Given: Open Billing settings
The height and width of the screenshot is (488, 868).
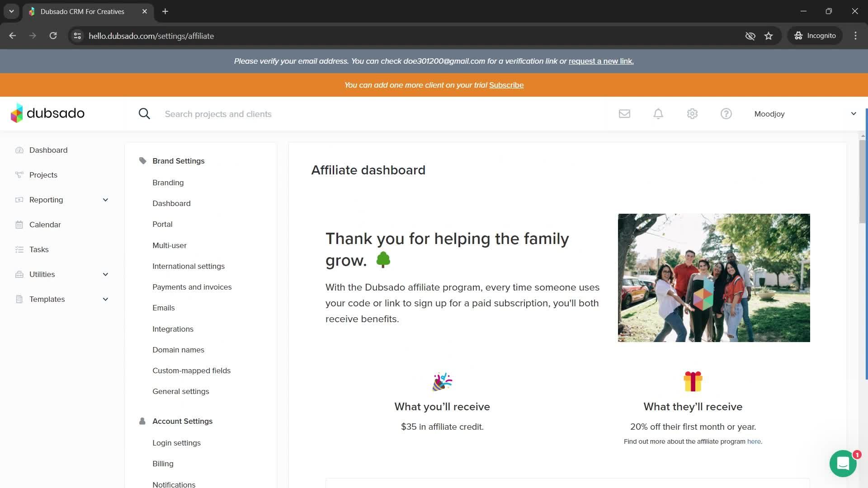Looking at the screenshot, I should point(163,464).
